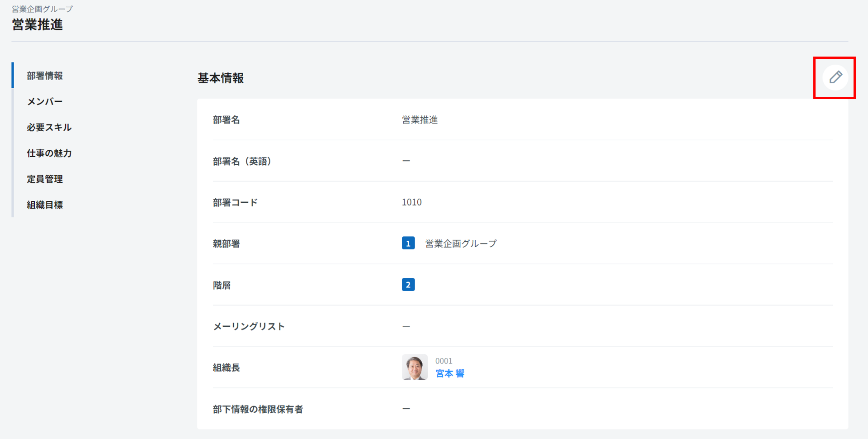Navigate to 組織目標 in sidebar
Viewport: 868px width, 439px height.
tap(45, 205)
